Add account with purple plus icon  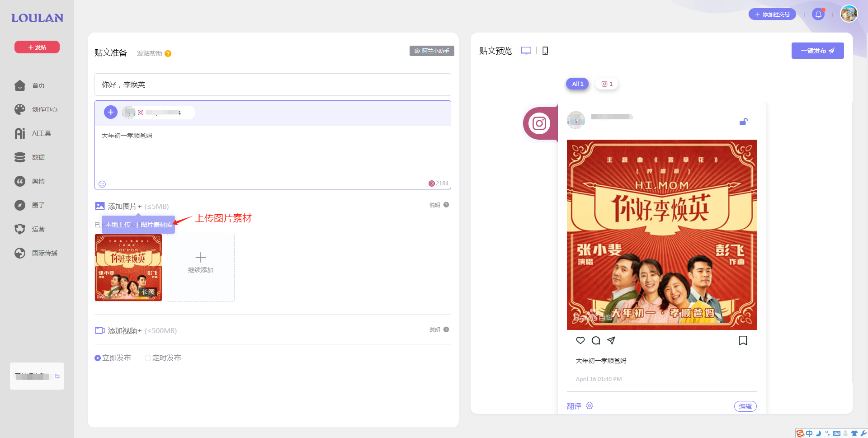point(111,112)
